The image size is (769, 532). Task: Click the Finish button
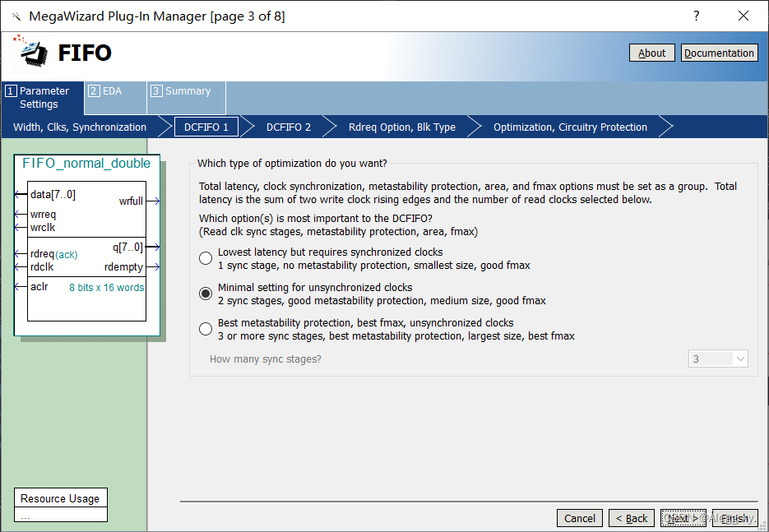pos(734,518)
